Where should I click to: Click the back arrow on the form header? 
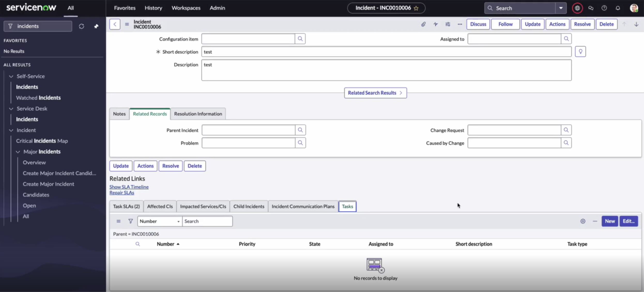click(x=115, y=24)
